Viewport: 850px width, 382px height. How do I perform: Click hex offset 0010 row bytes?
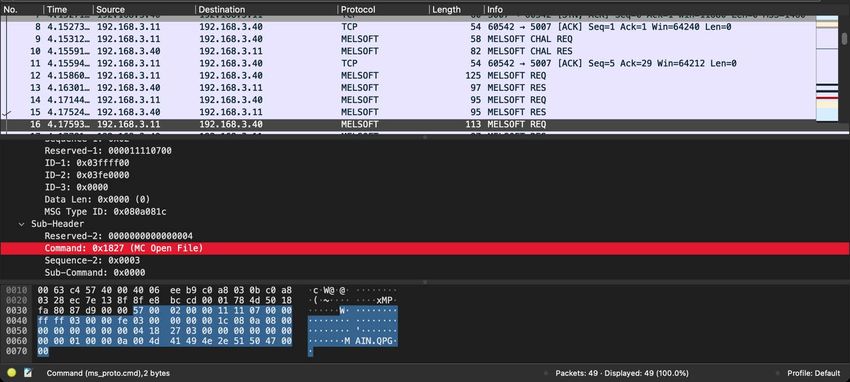pos(165,290)
